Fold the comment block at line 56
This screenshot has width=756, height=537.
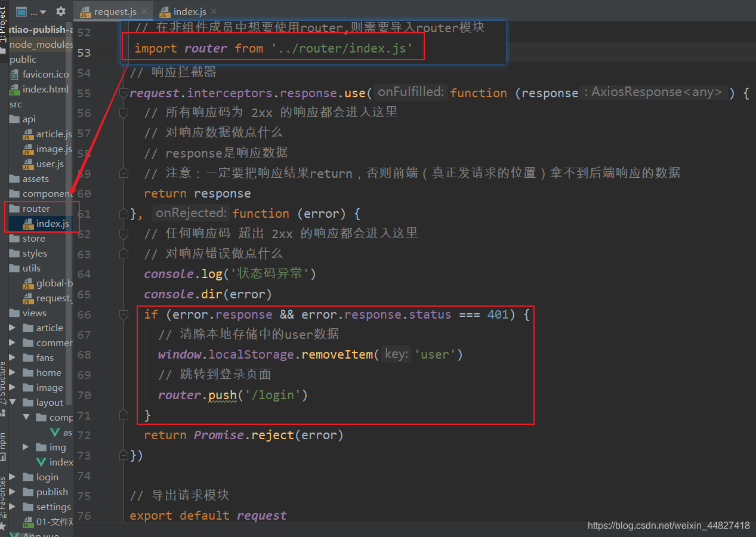coord(124,113)
